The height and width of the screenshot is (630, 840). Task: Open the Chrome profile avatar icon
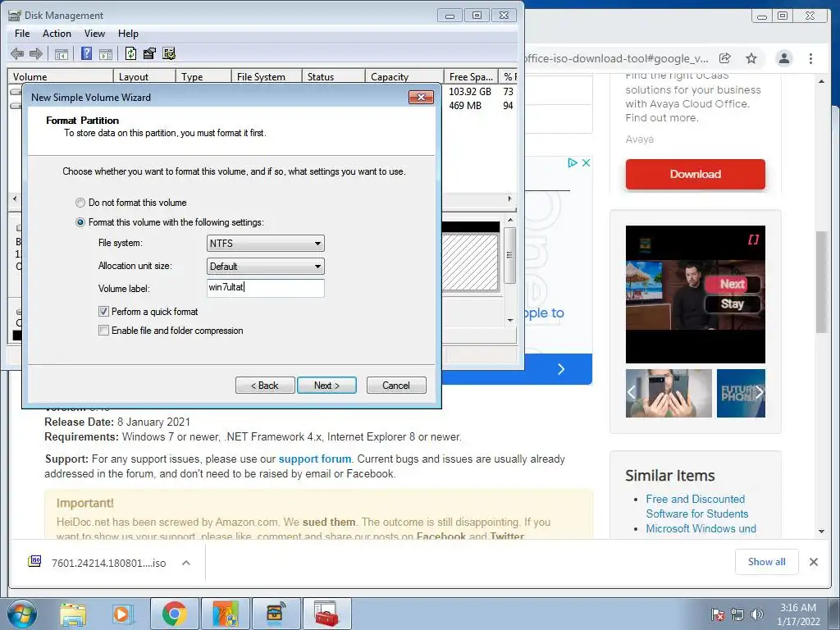click(783, 58)
